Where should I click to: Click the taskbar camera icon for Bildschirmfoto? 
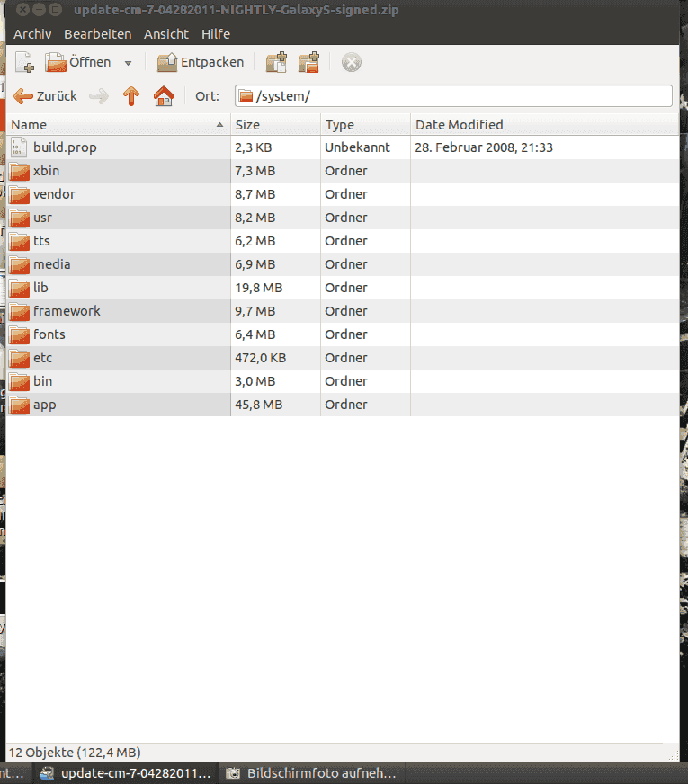pos(233,773)
